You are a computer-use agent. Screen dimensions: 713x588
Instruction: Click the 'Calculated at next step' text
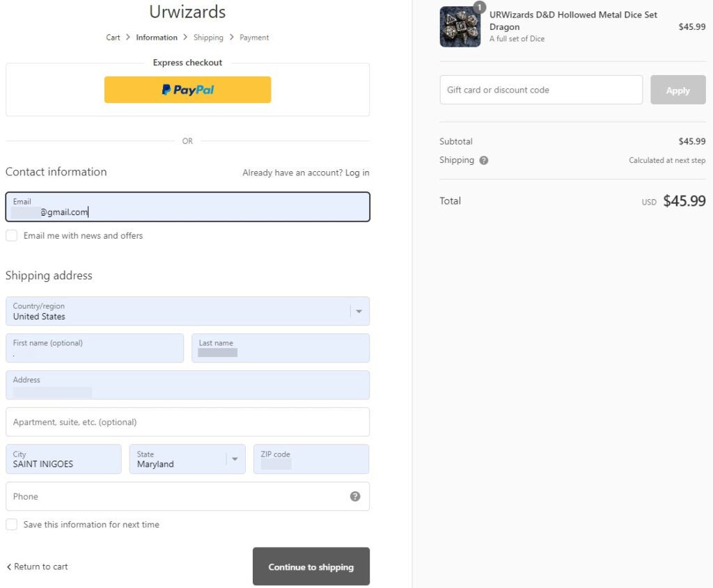[667, 160]
